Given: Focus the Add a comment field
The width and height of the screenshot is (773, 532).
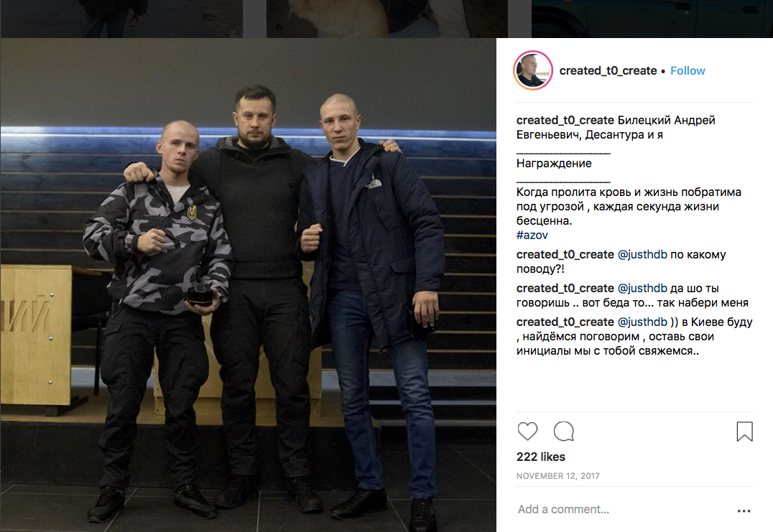Looking at the screenshot, I should pos(621,509).
